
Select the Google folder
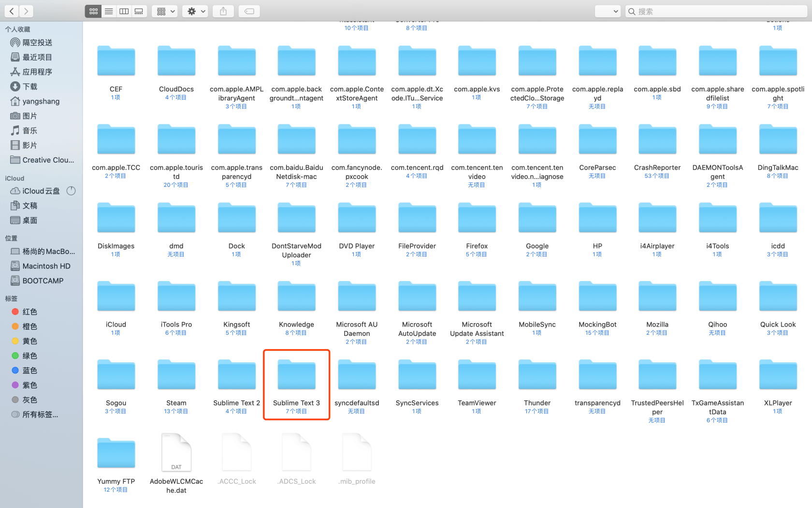pos(537,218)
